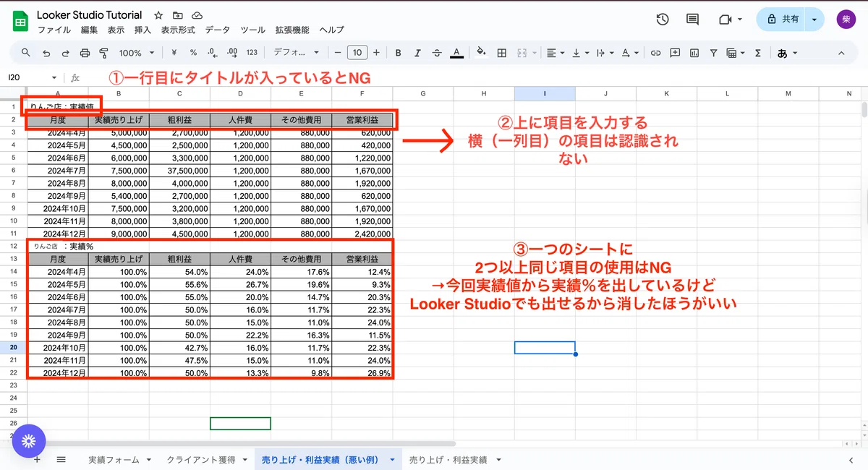The width and height of the screenshot is (868, 470).
Task: Toggle bold formatting
Action: (398, 53)
